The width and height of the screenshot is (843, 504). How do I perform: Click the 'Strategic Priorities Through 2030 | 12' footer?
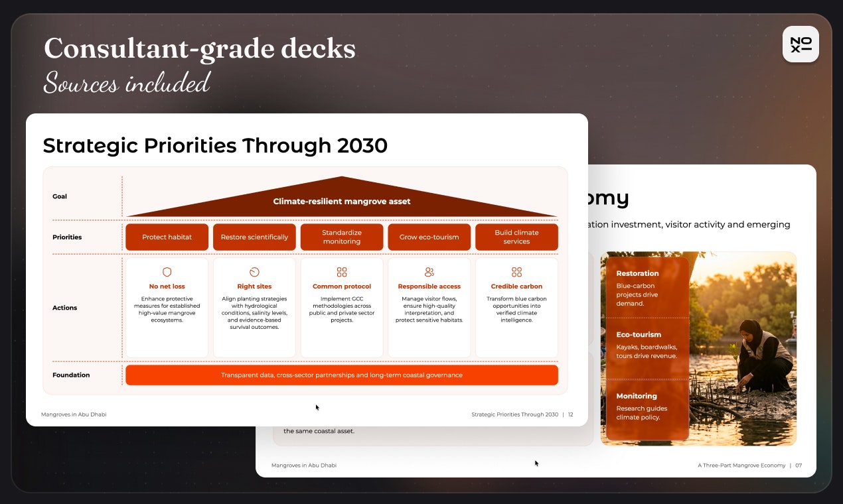click(522, 414)
